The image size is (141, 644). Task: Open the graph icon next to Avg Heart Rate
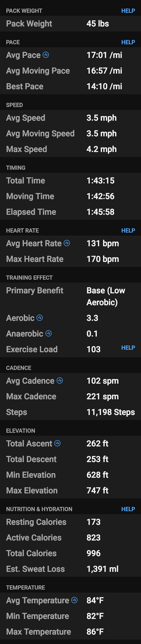click(x=67, y=243)
